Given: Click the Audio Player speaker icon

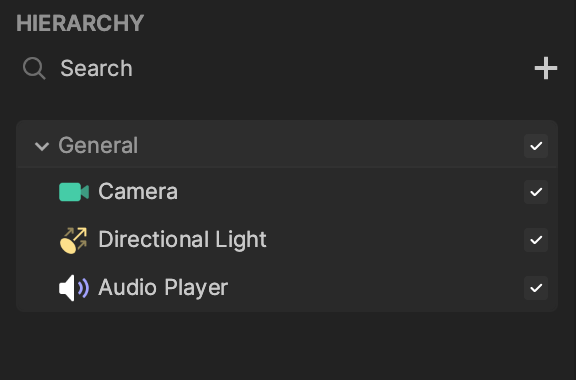Looking at the screenshot, I should coord(74,288).
